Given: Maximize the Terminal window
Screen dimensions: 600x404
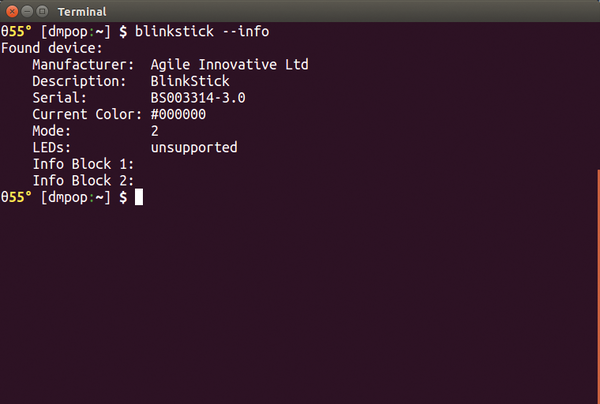Looking at the screenshot, I should [x=42, y=11].
